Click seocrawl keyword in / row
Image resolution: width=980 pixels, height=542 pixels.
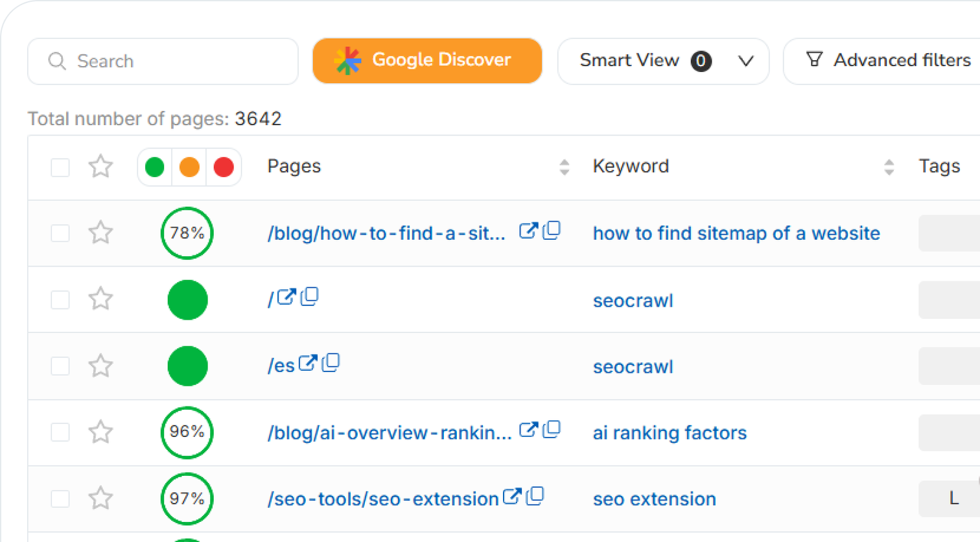pos(633,301)
